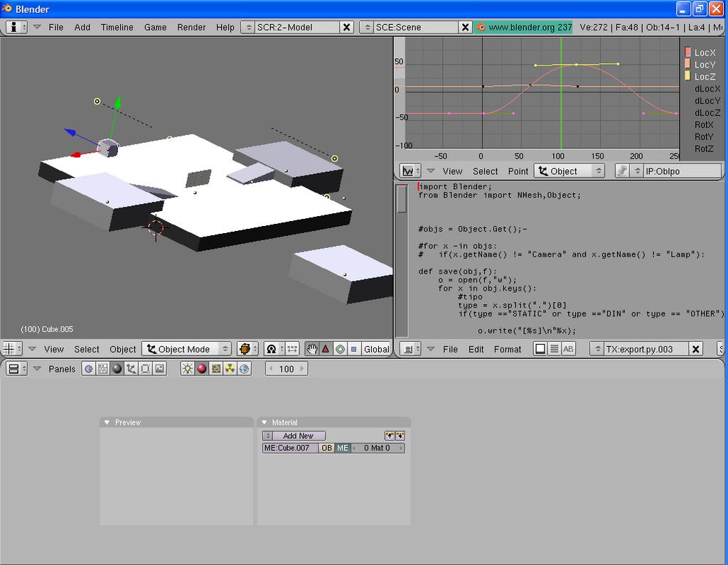Enable the scale manipulator square
This screenshot has height=565, width=728.
[354, 349]
